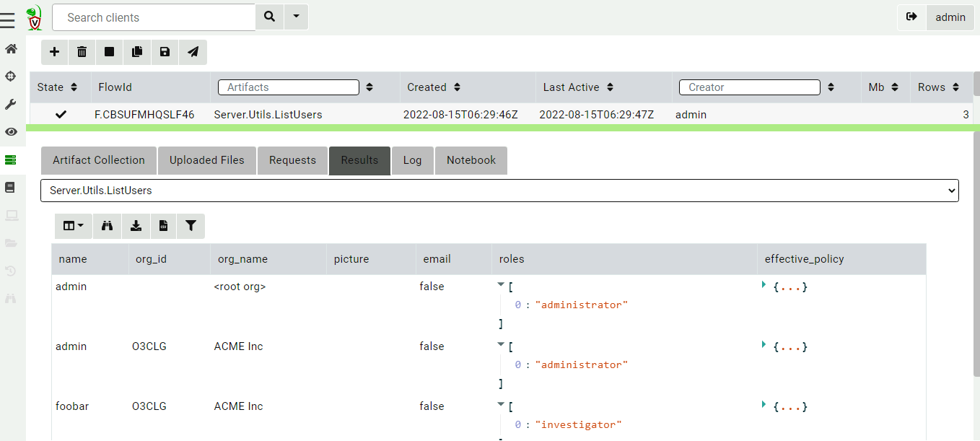Switch to the Notebook tab
Screen dimensions: 980x441
click(x=471, y=160)
